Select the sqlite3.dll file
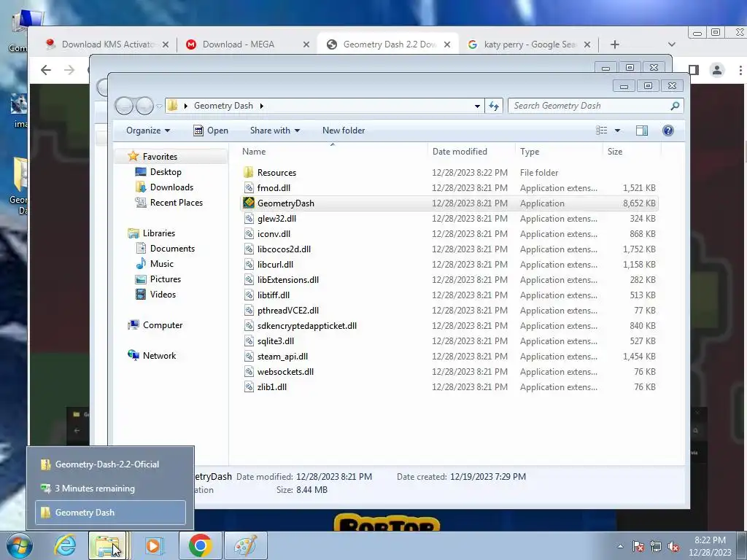747x560 pixels. (275, 341)
